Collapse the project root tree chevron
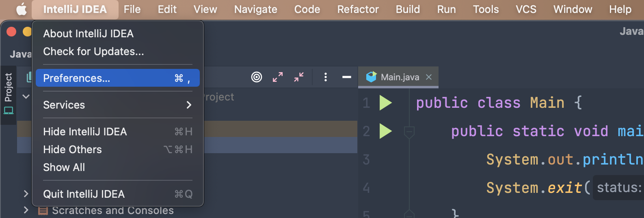 tap(26, 96)
